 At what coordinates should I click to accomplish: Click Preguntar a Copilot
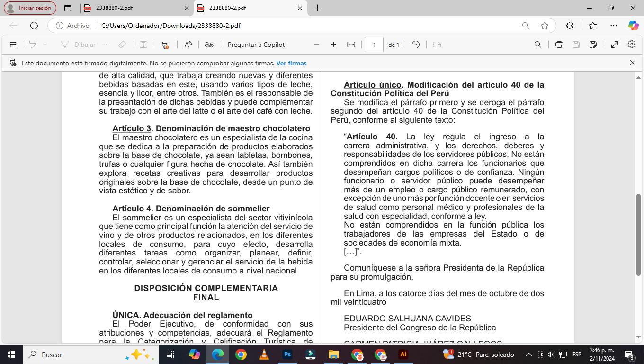(x=256, y=45)
